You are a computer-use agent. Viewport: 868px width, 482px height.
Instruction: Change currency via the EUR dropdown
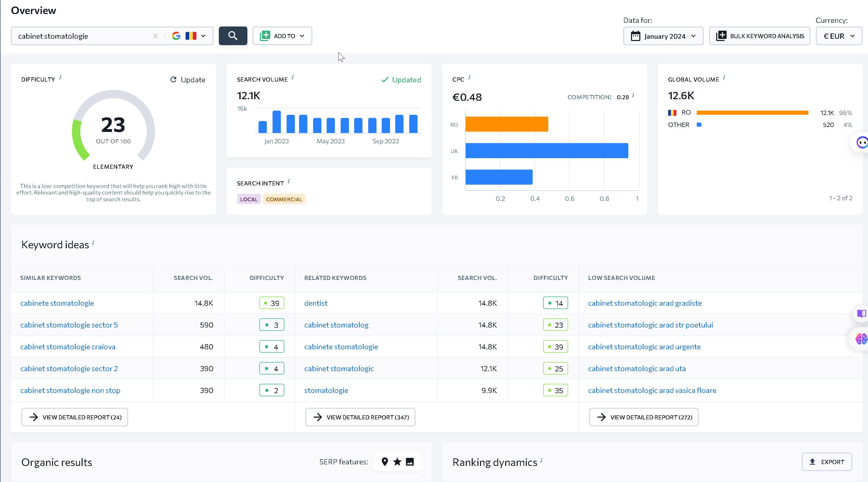(x=839, y=36)
